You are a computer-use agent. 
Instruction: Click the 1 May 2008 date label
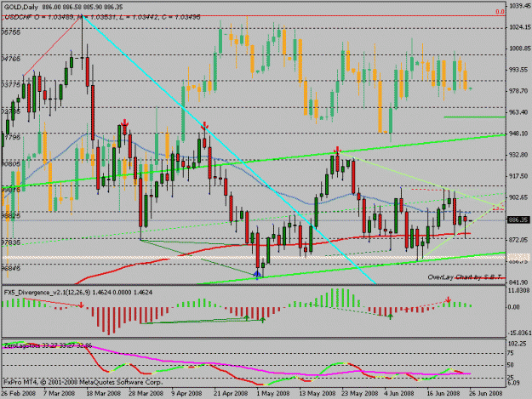point(273,393)
